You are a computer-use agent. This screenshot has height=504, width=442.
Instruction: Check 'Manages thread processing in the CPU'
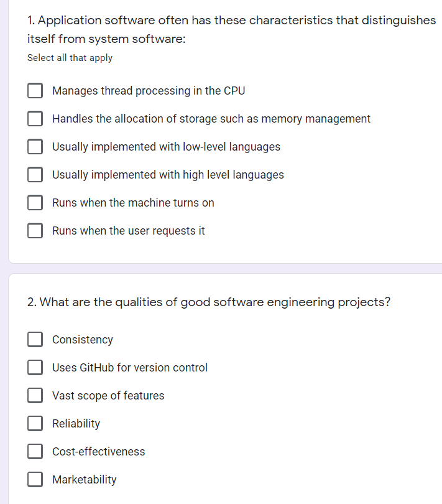(x=35, y=90)
